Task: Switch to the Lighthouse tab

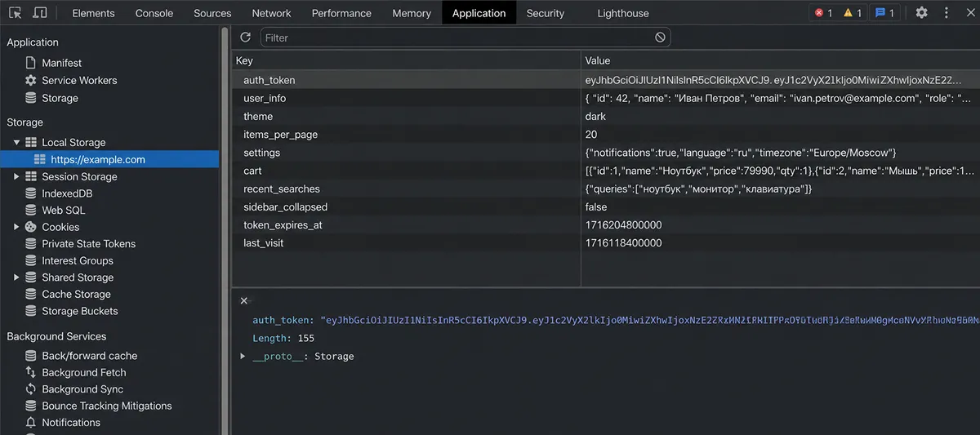Action: click(623, 13)
